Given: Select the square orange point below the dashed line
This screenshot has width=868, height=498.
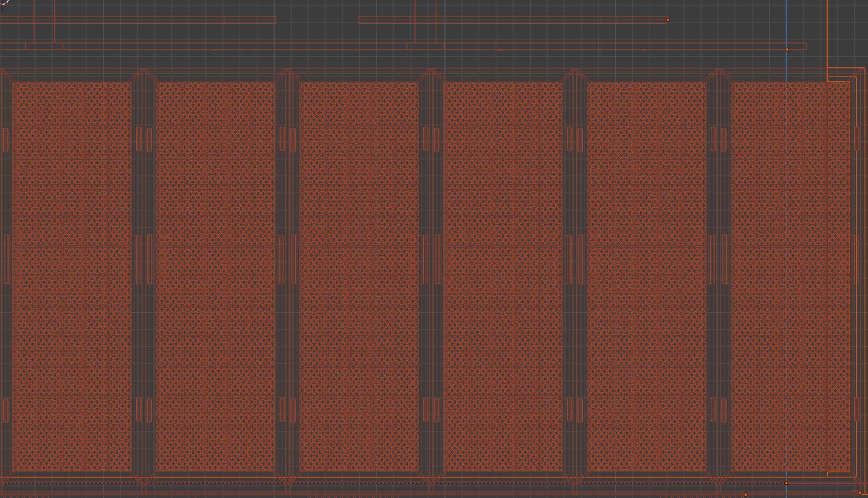Looking at the screenshot, I should point(746,494).
